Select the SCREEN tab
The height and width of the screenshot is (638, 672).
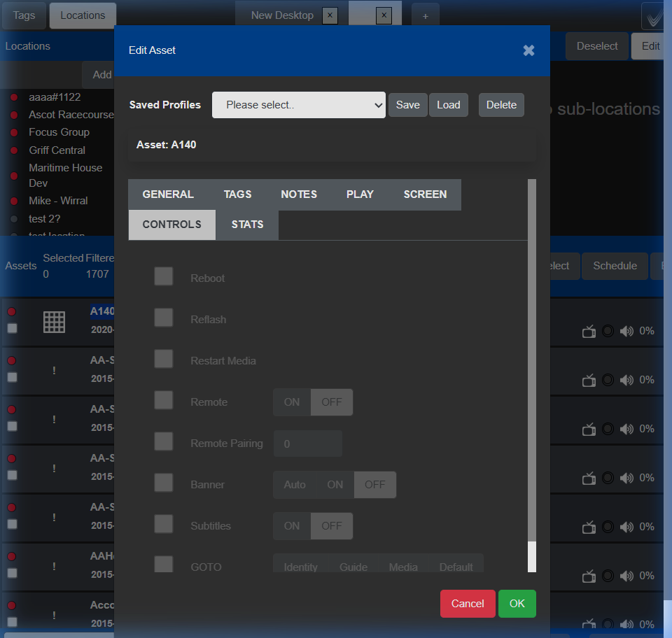click(425, 194)
